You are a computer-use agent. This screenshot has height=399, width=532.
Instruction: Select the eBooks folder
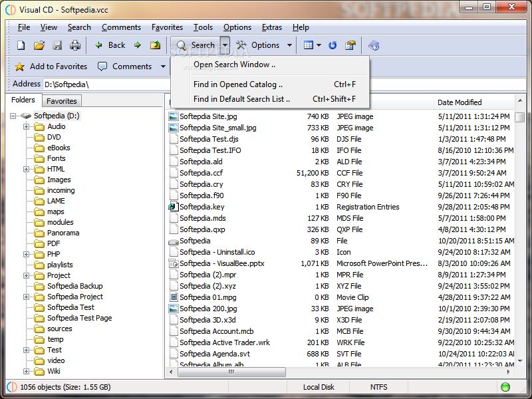pyautogui.click(x=59, y=148)
